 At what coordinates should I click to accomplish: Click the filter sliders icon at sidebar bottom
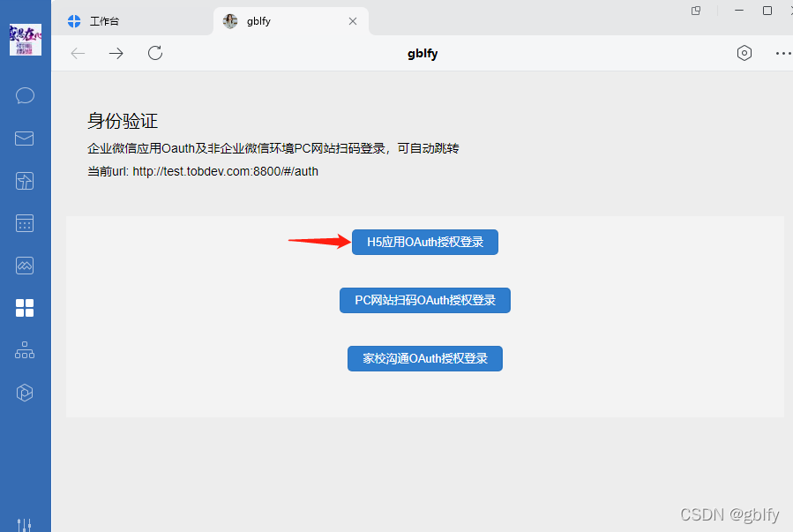(x=25, y=522)
